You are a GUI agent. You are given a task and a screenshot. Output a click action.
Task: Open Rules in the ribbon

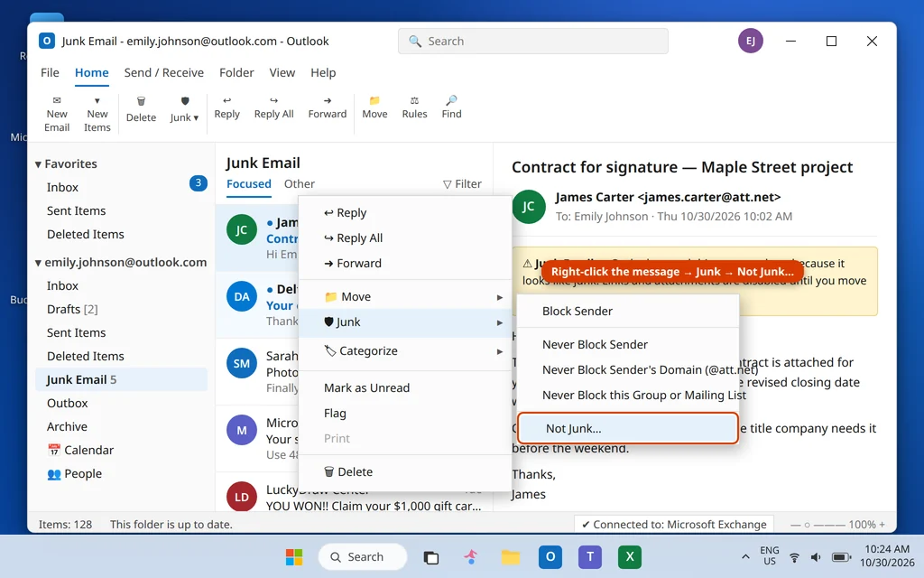[414, 108]
